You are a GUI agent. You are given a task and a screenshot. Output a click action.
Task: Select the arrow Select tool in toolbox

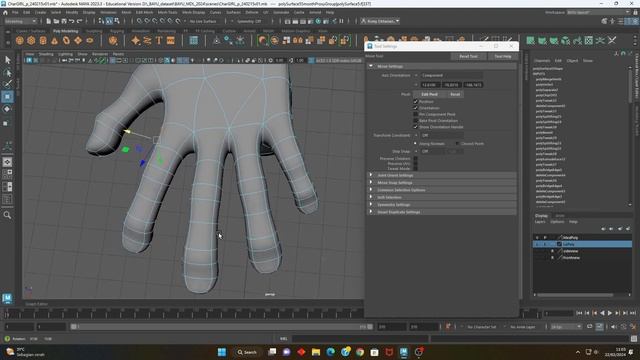7,60
